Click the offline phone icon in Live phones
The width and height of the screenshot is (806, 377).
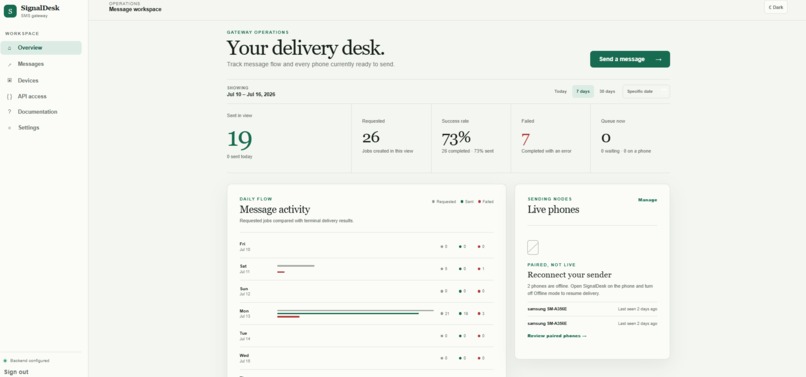(533, 247)
